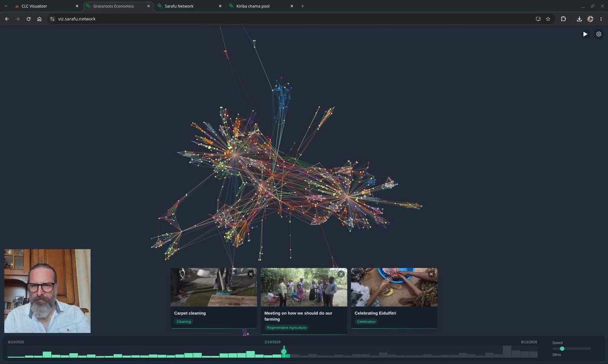608x364 pixels.
Task: Dismiss the Celebrating Eidulfitri card
Action: (x=431, y=274)
